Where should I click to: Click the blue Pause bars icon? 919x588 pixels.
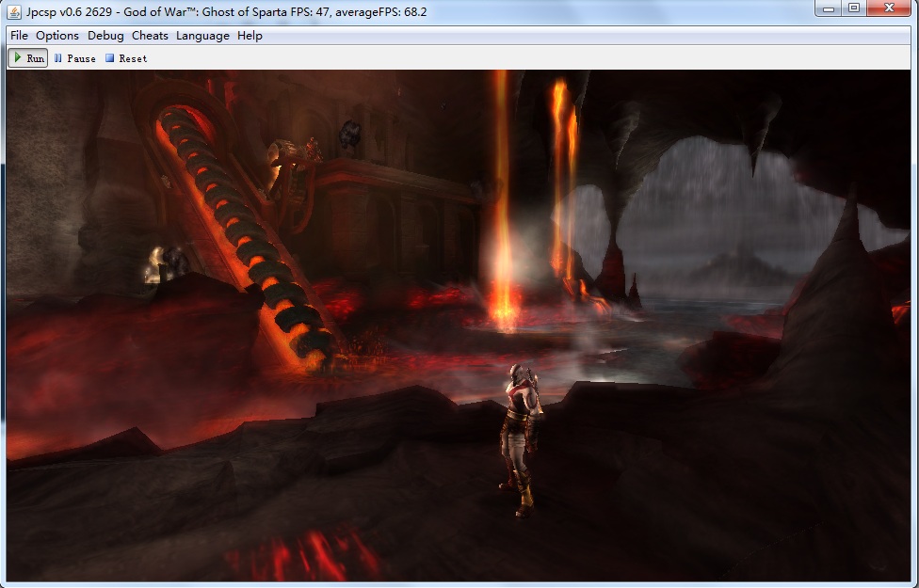[x=58, y=58]
